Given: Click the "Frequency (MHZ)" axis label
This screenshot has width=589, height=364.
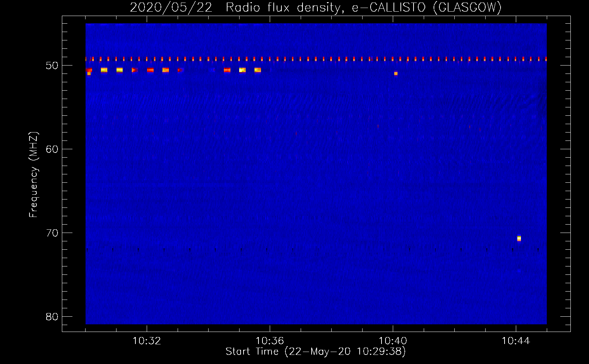Looking at the screenshot, I should [33, 175].
